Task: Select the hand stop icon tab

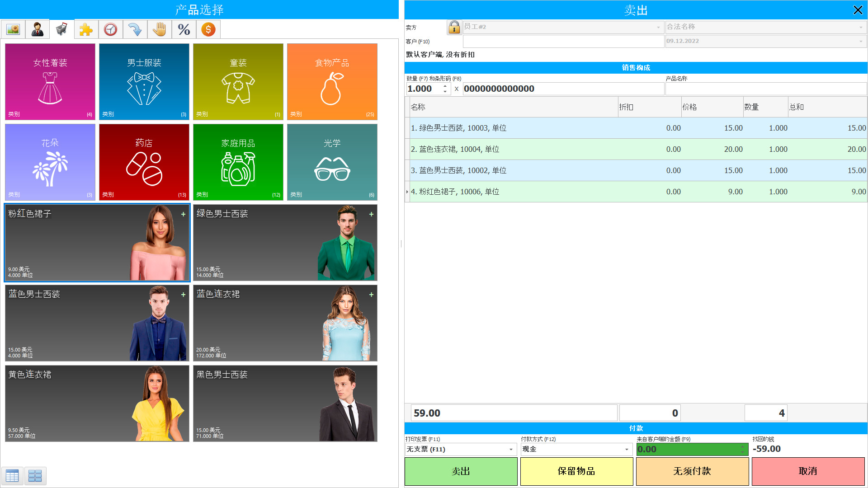Action: pos(159,30)
